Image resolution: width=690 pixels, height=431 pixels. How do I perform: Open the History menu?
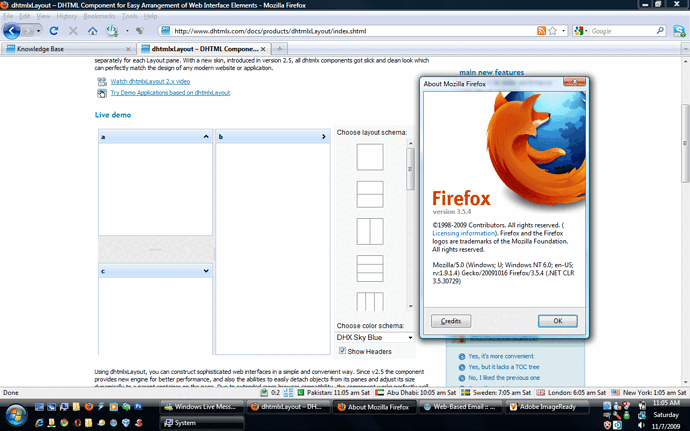(66, 16)
